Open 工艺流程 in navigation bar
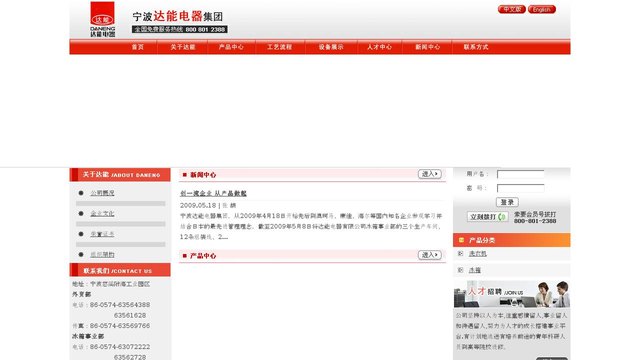Viewport: 640px width, 360px height. pos(280,47)
